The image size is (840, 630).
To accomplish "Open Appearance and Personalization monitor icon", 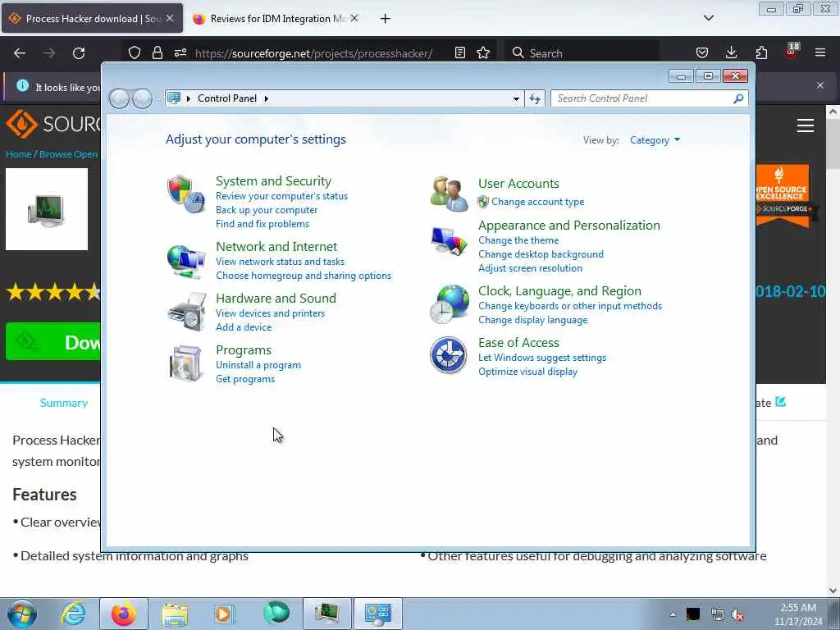I will point(449,242).
